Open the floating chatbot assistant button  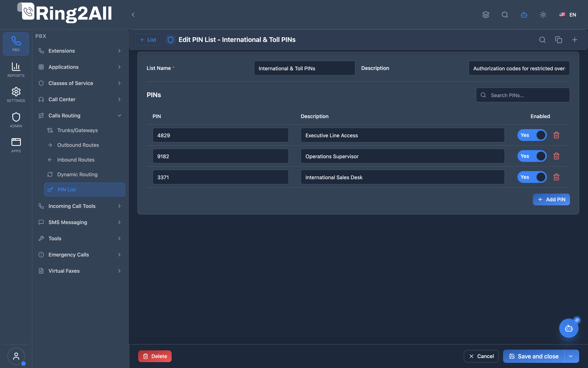[569, 328]
